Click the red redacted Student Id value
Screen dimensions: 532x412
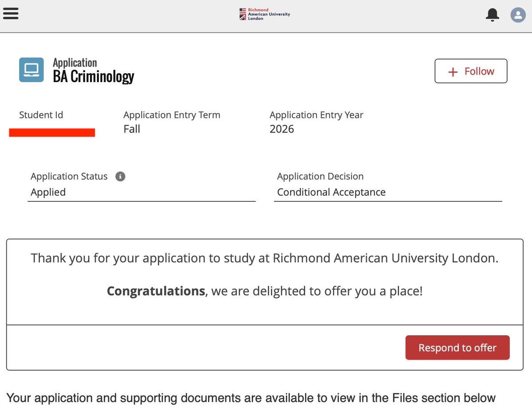tap(52, 132)
